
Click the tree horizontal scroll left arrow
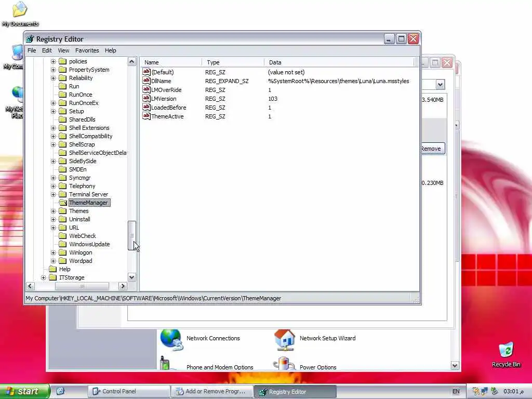(30, 286)
